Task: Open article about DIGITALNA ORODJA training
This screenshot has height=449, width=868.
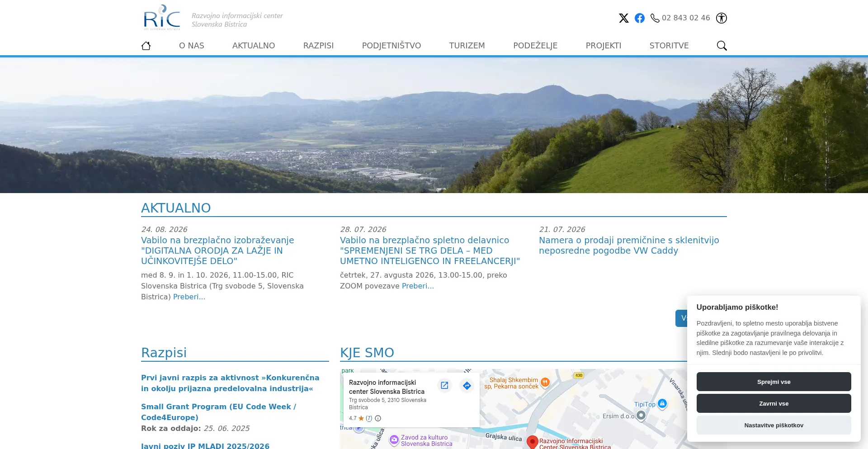Action: [217, 250]
